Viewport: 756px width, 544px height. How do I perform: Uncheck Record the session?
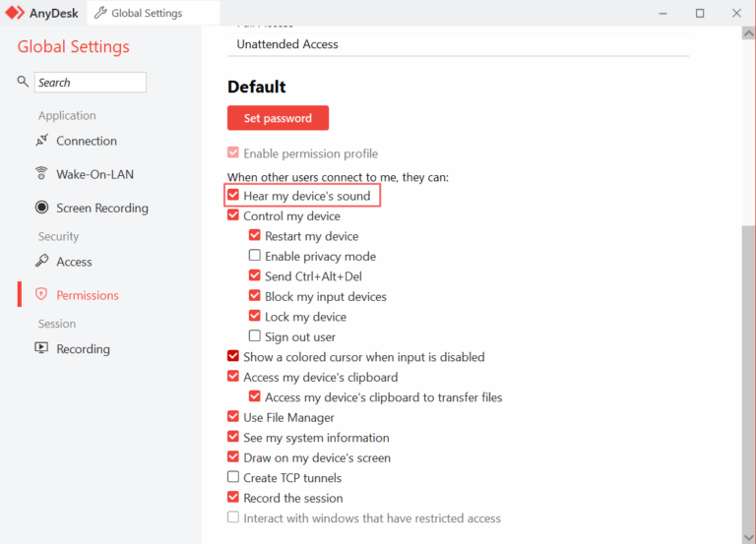[x=233, y=497]
